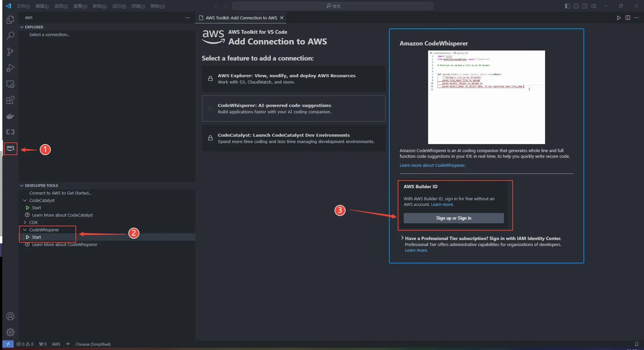Viewport: 644px width, 350px height.
Task: Click the run play icon in editor toolbar
Action: point(619,18)
